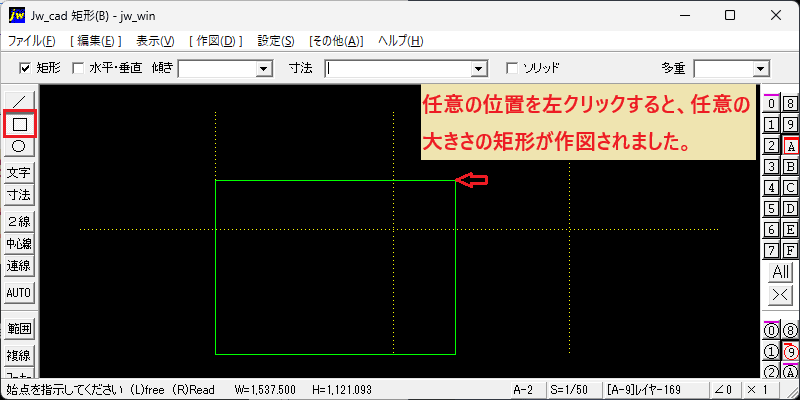
Task: Activate the 寸法 dimension tool button
Action: 19,195
